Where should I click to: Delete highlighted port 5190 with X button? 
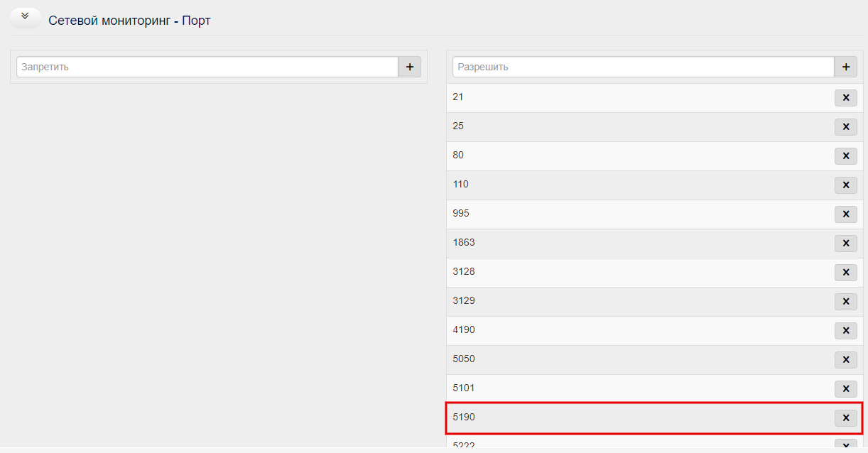coord(845,418)
